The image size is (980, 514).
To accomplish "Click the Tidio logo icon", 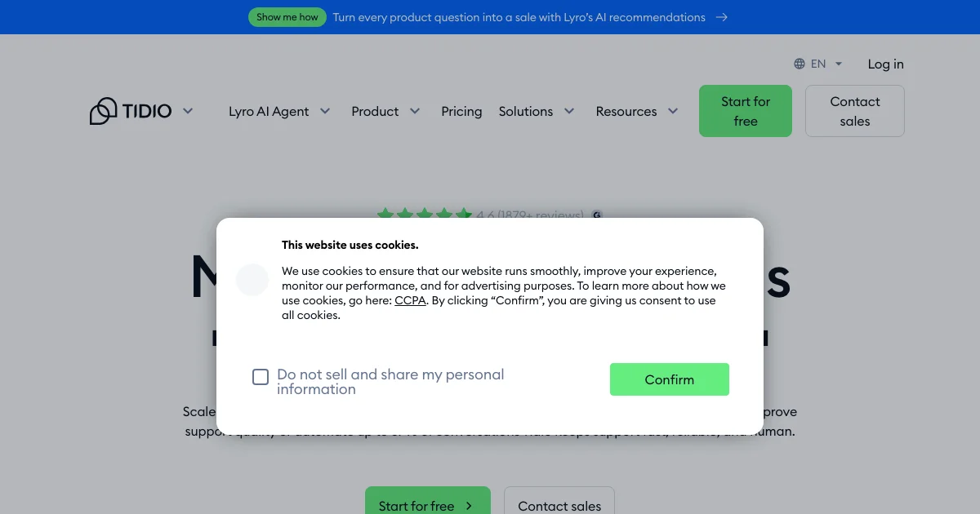I will tap(104, 111).
